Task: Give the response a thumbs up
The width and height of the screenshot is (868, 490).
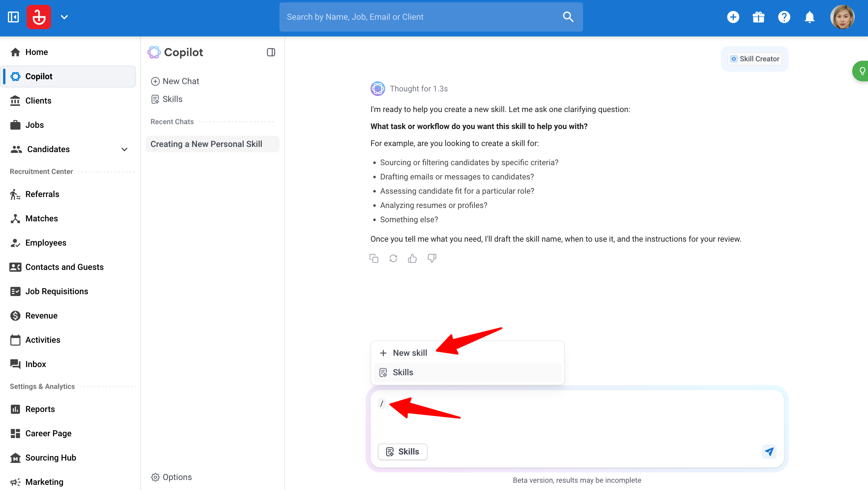Action: [412, 258]
